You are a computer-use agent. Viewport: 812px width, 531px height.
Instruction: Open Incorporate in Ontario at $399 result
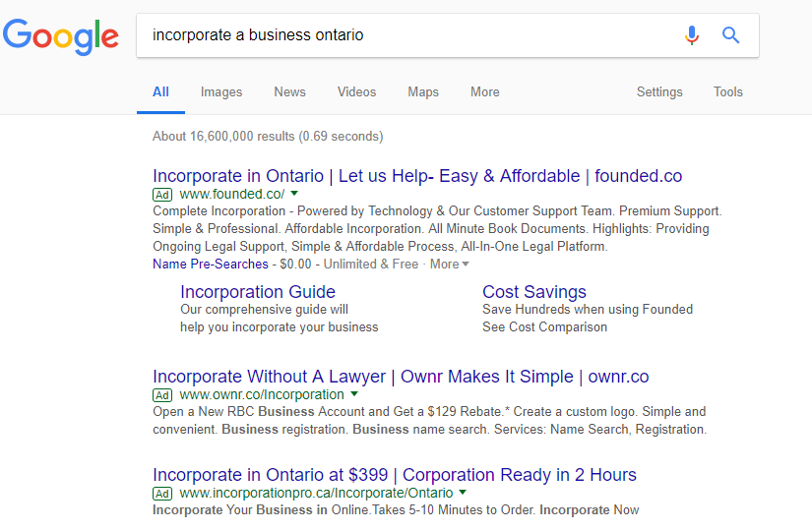pyautogui.click(x=395, y=475)
